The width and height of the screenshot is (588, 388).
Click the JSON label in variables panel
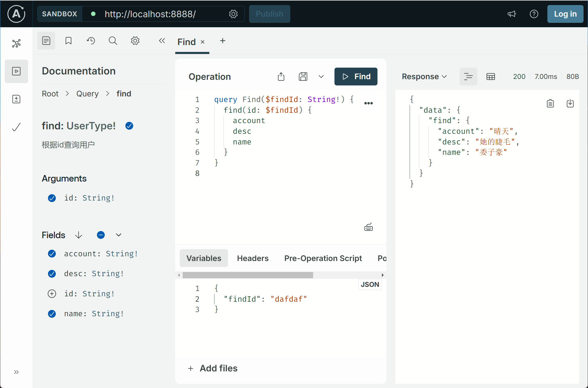point(370,284)
